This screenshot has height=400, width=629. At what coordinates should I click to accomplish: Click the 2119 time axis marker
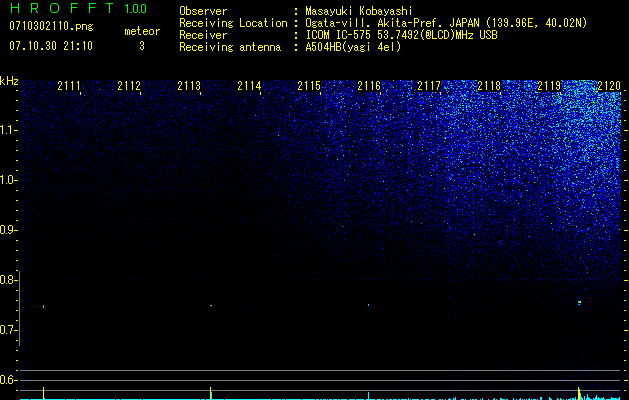[x=549, y=86]
